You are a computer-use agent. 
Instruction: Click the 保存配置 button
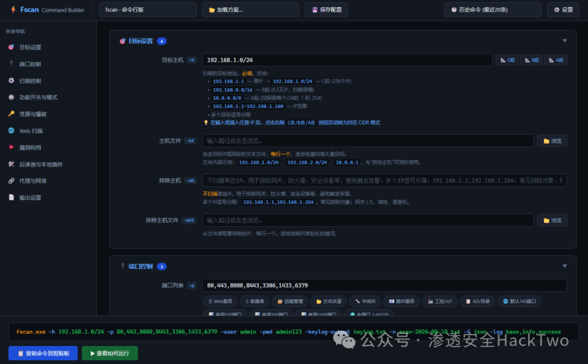pyautogui.click(x=327, y=10)
